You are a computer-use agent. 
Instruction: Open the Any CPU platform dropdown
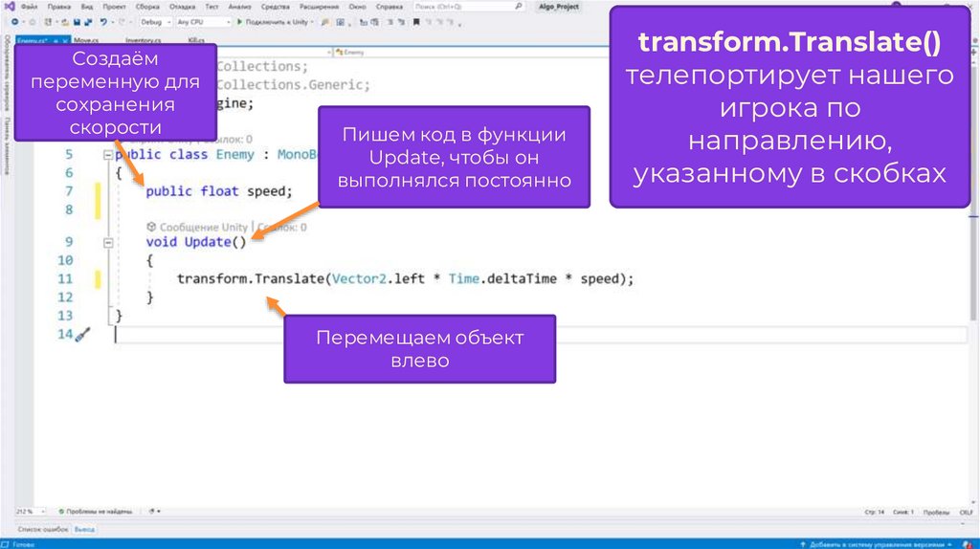203,22
